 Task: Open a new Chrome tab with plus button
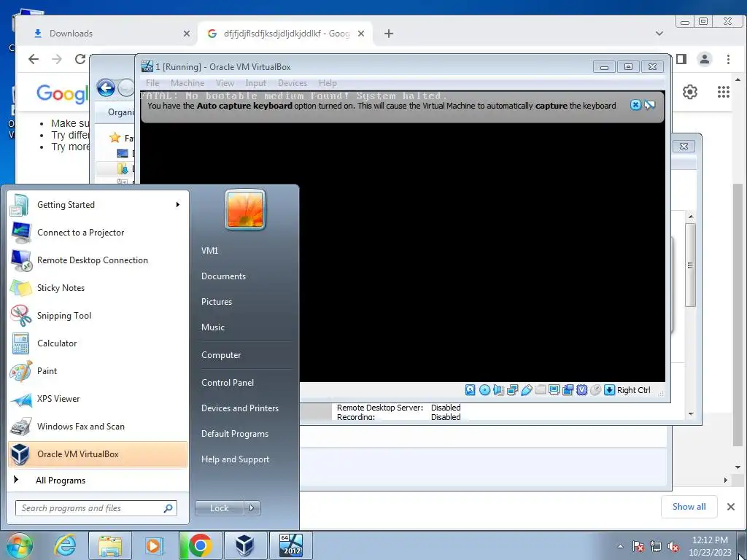(389, 34)
